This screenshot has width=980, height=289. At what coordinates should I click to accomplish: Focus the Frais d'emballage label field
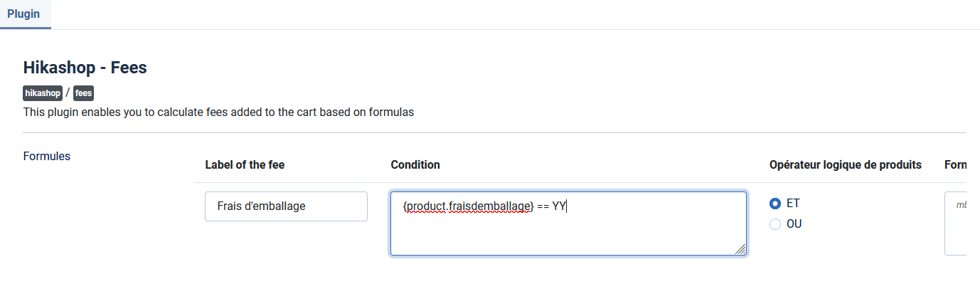pyautogui.click(x=286, y=206)
